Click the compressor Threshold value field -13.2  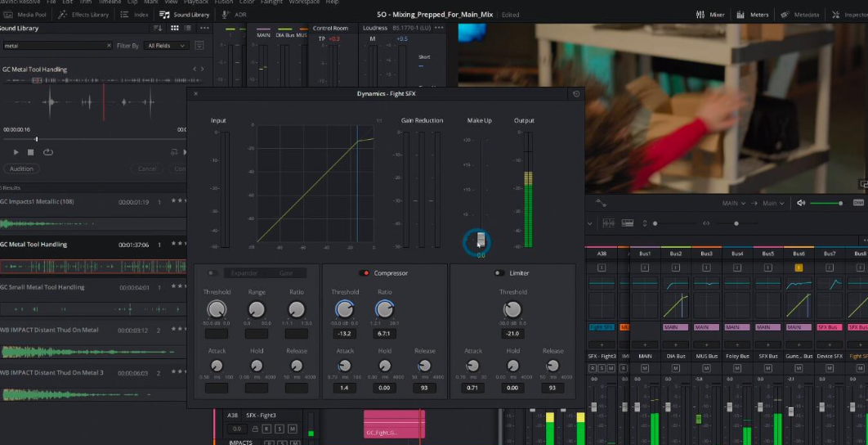[x=344, y=334]
